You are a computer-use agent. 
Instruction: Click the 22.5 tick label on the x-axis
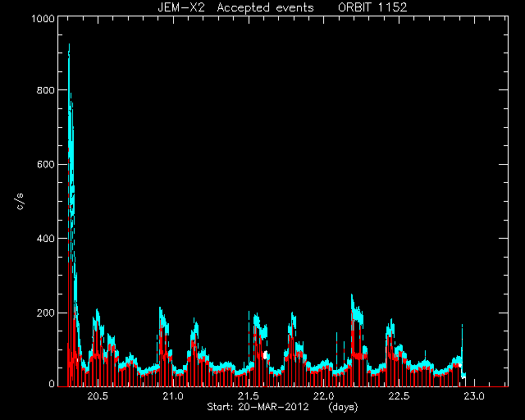coord(399,396)
